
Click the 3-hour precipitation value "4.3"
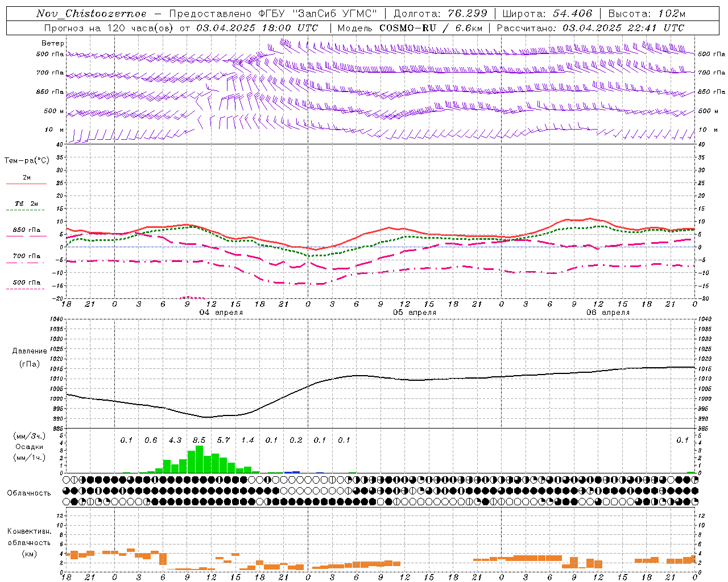pos(175,440)
